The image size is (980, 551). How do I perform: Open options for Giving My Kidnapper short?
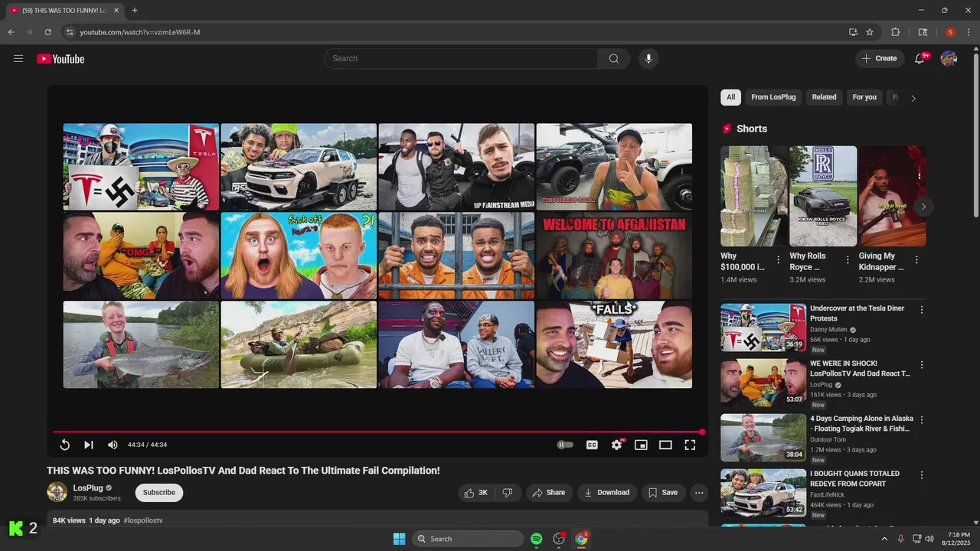(x=916, y=260)
